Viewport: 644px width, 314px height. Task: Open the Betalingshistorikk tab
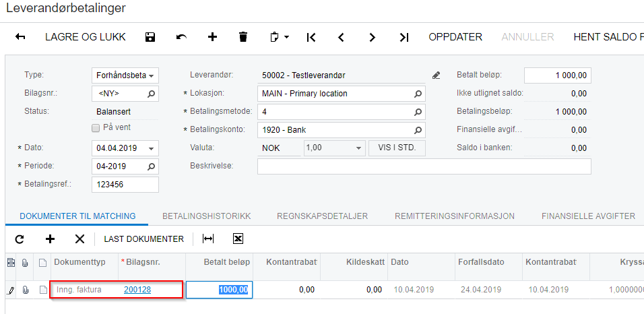[x=207, y=216]
